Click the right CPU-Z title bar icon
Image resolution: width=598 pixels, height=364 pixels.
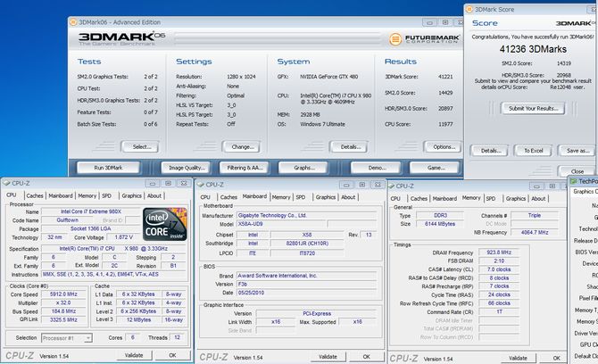(x=391, y=186)
